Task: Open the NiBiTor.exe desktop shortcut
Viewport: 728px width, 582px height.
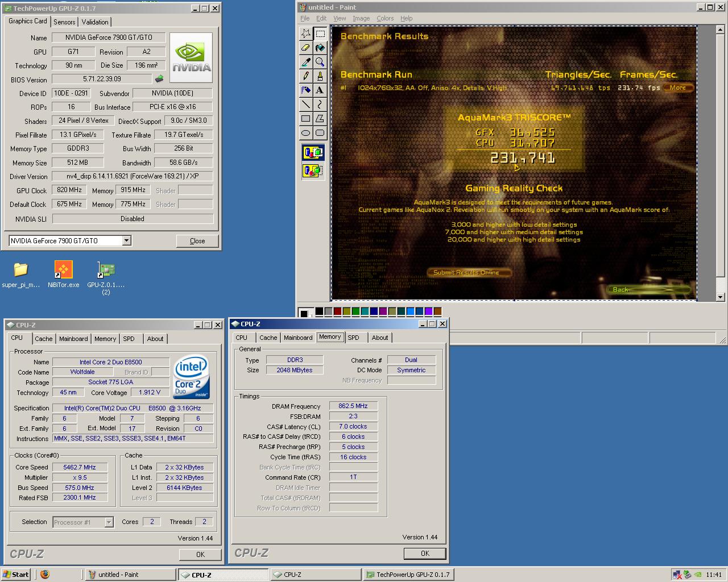Action: [63, 275]
